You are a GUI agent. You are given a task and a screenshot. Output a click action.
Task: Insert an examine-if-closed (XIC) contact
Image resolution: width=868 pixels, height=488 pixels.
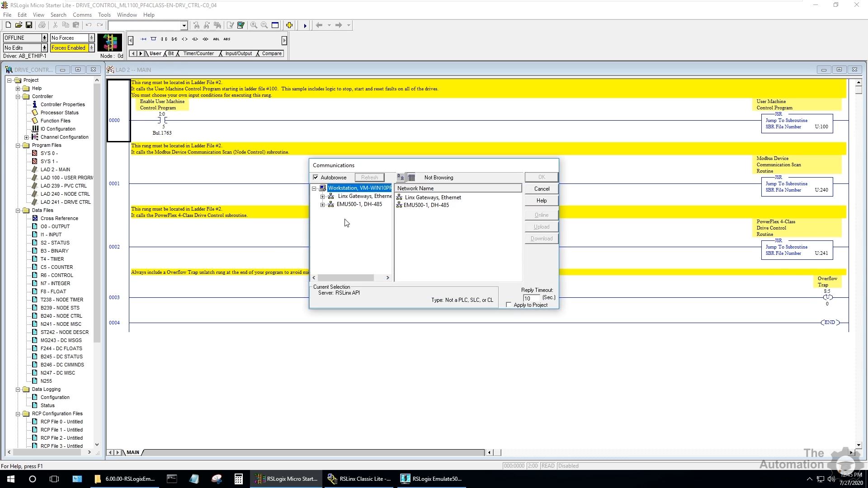pyautogui.click(x=164, y=39)
